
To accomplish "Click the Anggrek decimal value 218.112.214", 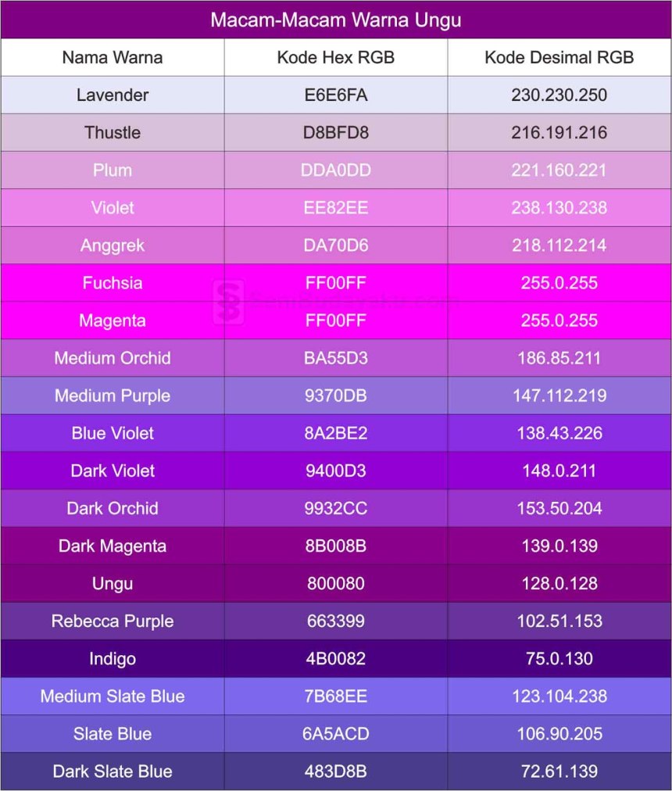I will pos(559,245).
